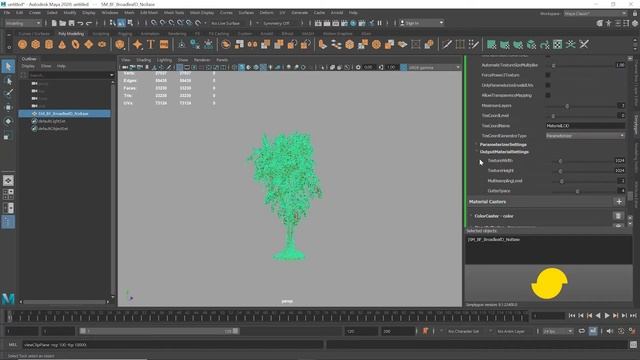Open the super shapes star icon

click(x=138, y=44)
